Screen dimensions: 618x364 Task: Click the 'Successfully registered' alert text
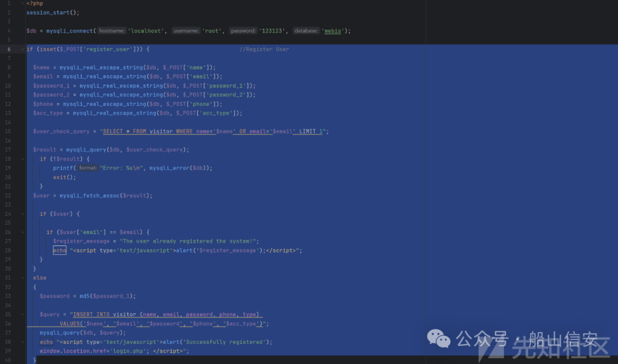[224, 342]
